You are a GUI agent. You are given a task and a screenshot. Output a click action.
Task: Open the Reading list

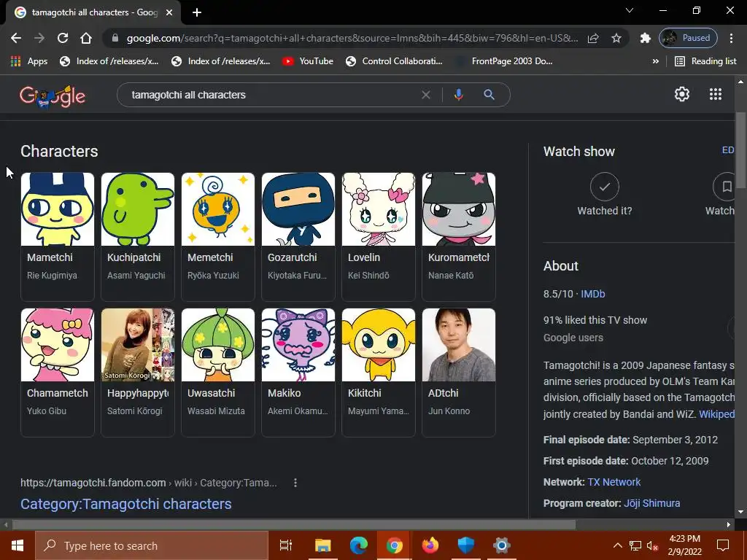click(706, 61)
